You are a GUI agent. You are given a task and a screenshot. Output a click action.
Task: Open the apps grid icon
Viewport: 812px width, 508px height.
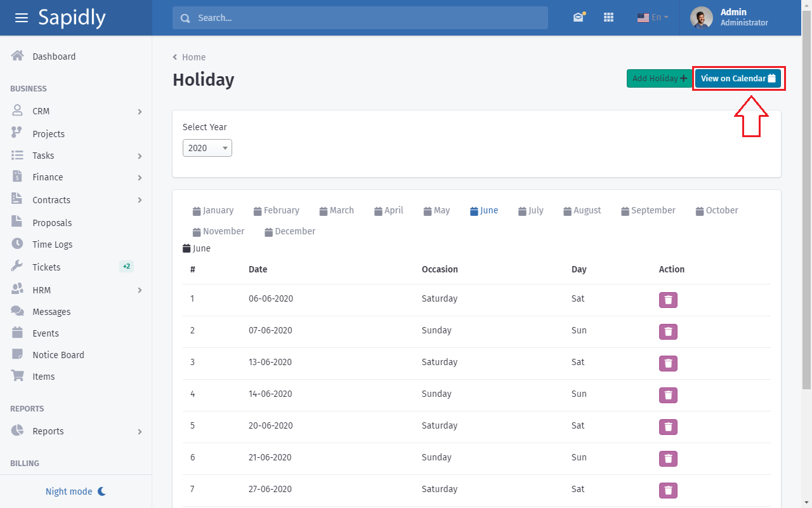click(x=608, y=18)
